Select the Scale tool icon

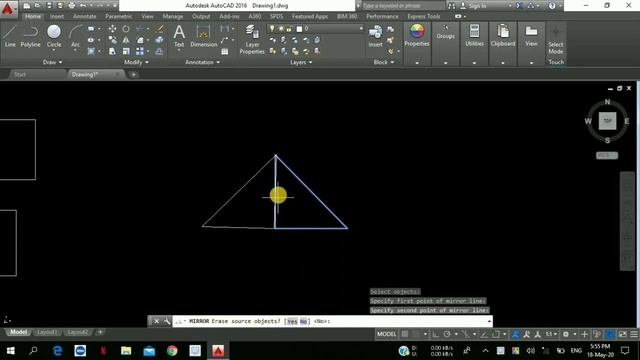point(126,51)
